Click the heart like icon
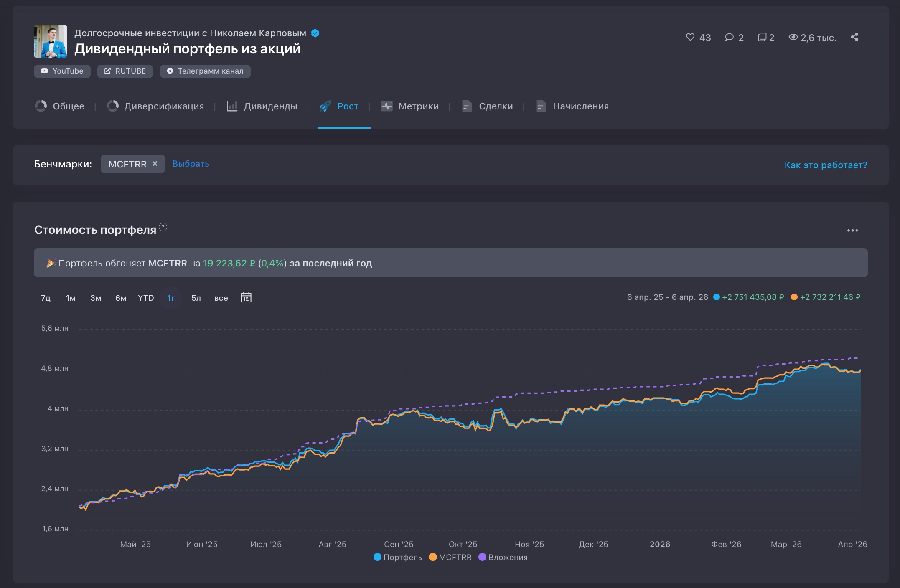900x588 pixels. point(690,37)
